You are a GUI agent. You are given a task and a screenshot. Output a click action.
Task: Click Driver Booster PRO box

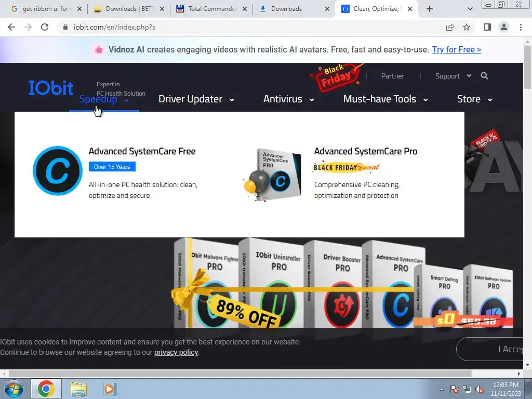pos(334,284)
